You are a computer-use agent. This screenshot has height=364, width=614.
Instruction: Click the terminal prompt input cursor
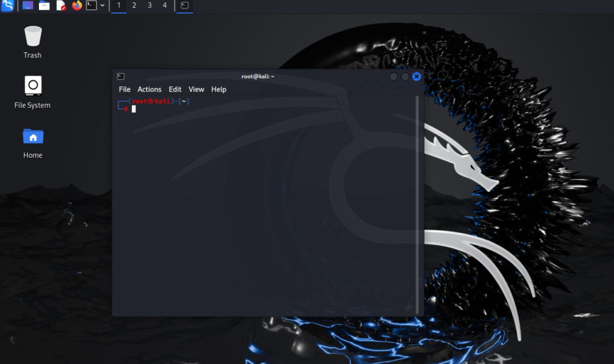(134, 109)
